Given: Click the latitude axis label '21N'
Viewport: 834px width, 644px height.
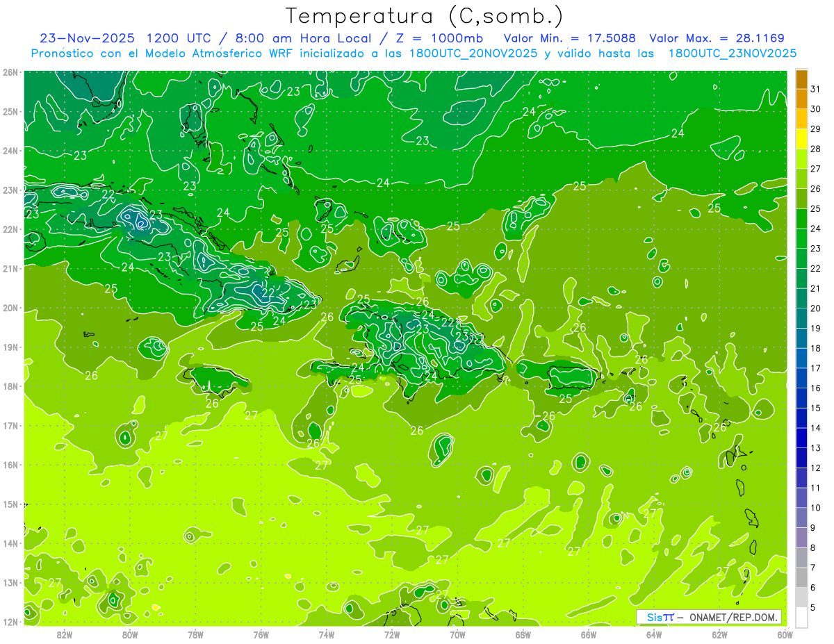Looking at the screenshot, I should click(x=10, y=268).
